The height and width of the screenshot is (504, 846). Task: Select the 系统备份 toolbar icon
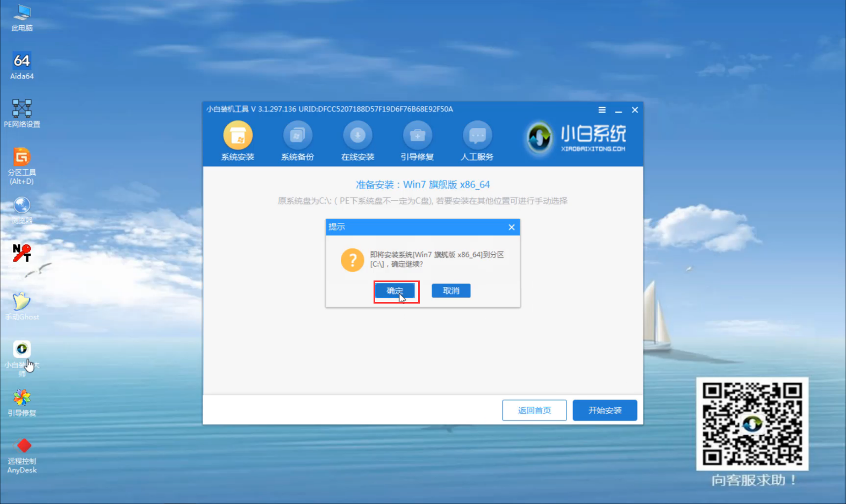click(x=297, y=135)
